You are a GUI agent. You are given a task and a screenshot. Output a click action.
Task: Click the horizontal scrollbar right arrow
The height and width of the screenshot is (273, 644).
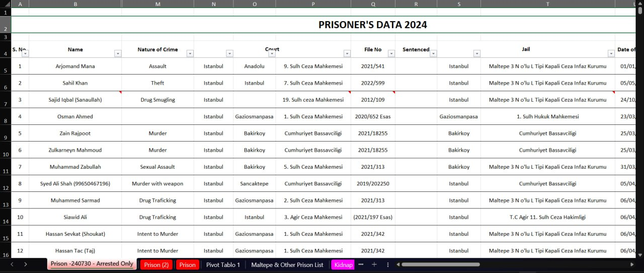tap(632, 264)
